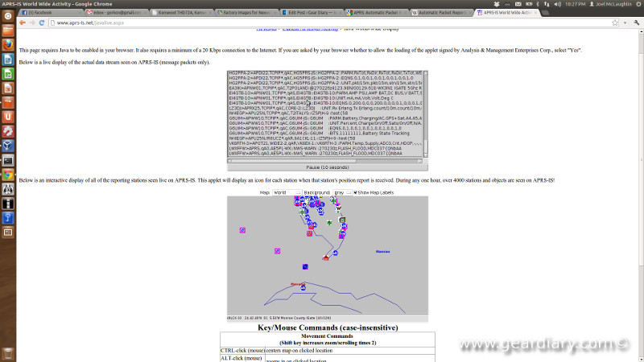Open the Trash at dock bottom

[8, 353]
